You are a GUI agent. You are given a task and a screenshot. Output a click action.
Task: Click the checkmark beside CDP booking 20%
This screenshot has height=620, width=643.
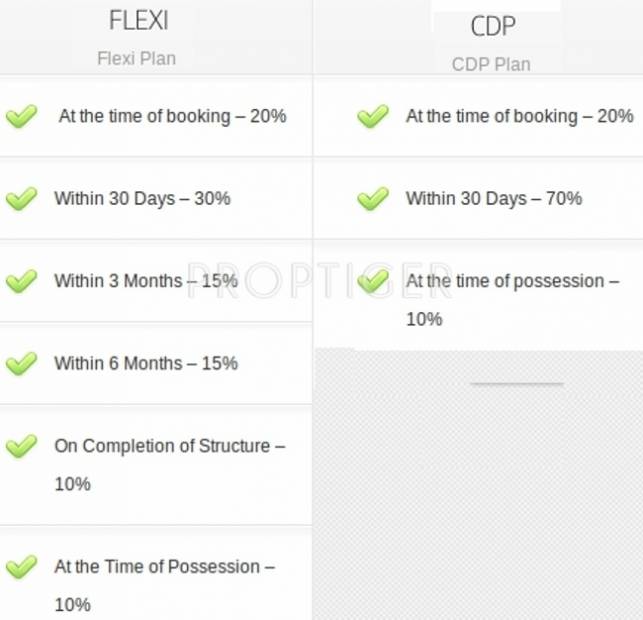(373, 117)
